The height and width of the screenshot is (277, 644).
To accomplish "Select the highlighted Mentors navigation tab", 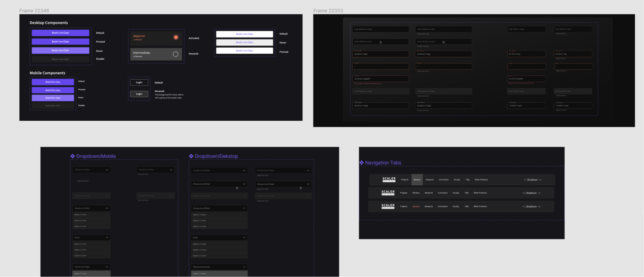I will pos(417,179).
